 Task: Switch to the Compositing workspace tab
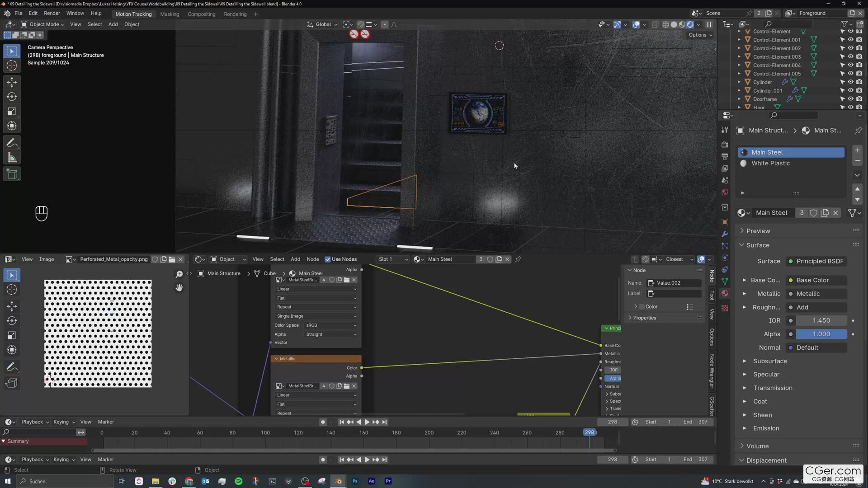[x=202, y=14]
